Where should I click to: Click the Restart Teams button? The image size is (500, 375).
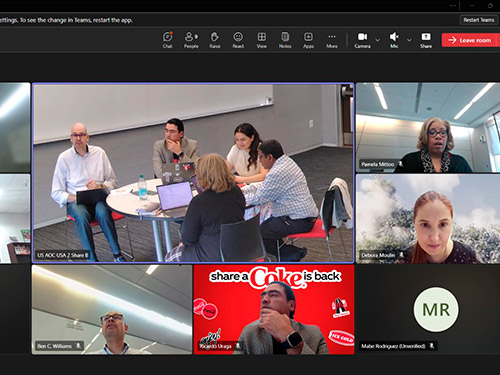(479, 20)
